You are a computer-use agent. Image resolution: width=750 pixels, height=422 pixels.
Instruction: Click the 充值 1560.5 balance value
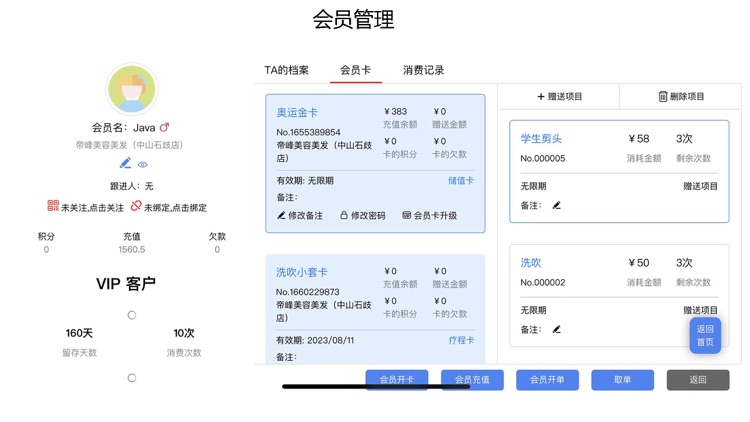(132, 249)
